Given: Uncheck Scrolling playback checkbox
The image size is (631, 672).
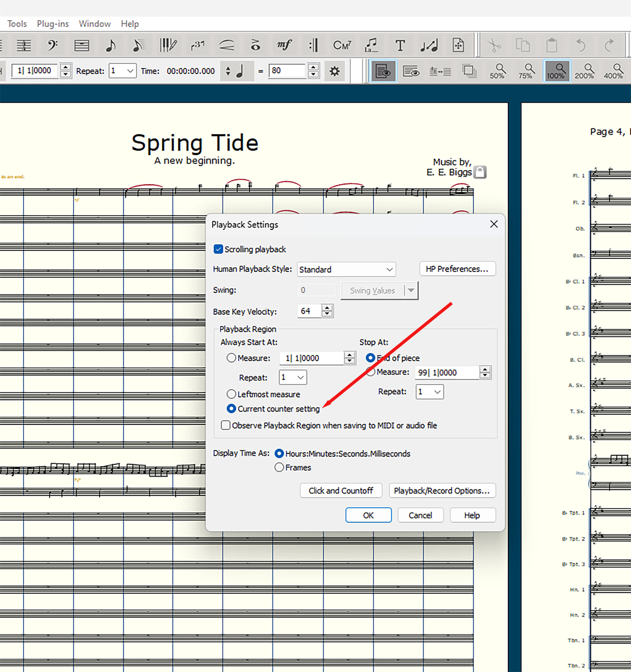Looking at the screenshot, I should pos(218,249).
